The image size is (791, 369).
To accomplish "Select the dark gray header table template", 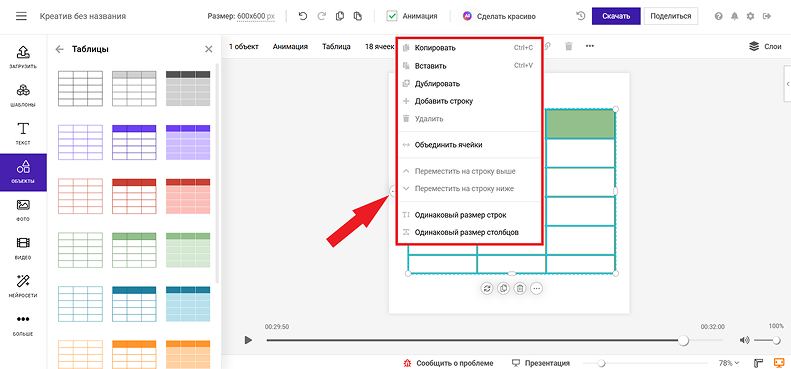I will 188,88.
